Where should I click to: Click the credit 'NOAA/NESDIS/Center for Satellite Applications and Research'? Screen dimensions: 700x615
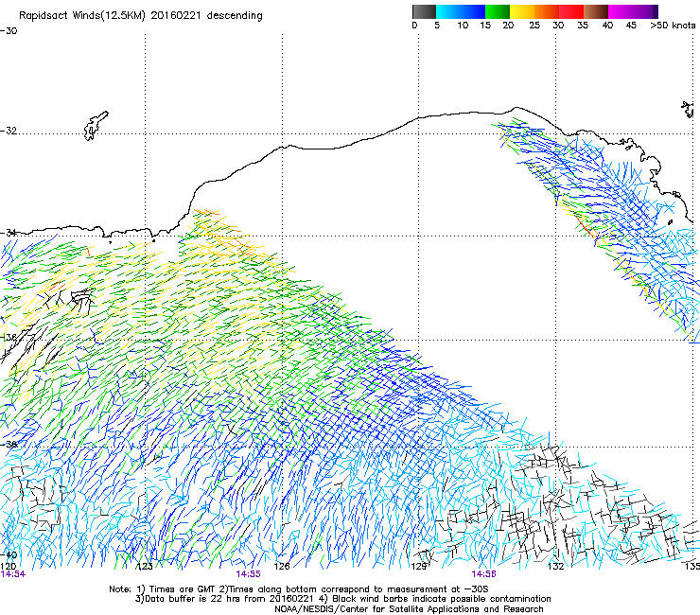pyautogui.click(x=409, y=609)
